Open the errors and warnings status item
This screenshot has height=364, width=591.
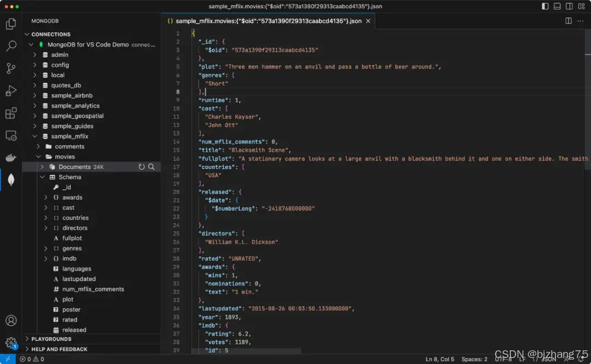[x=32, y=359]
